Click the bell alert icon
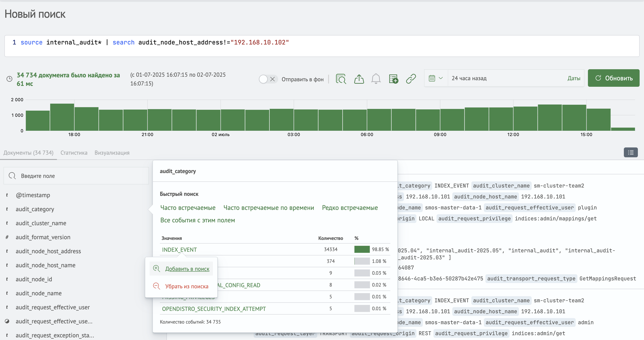Image resolution: width=644 pixels, height=340 pixels. 376,79
